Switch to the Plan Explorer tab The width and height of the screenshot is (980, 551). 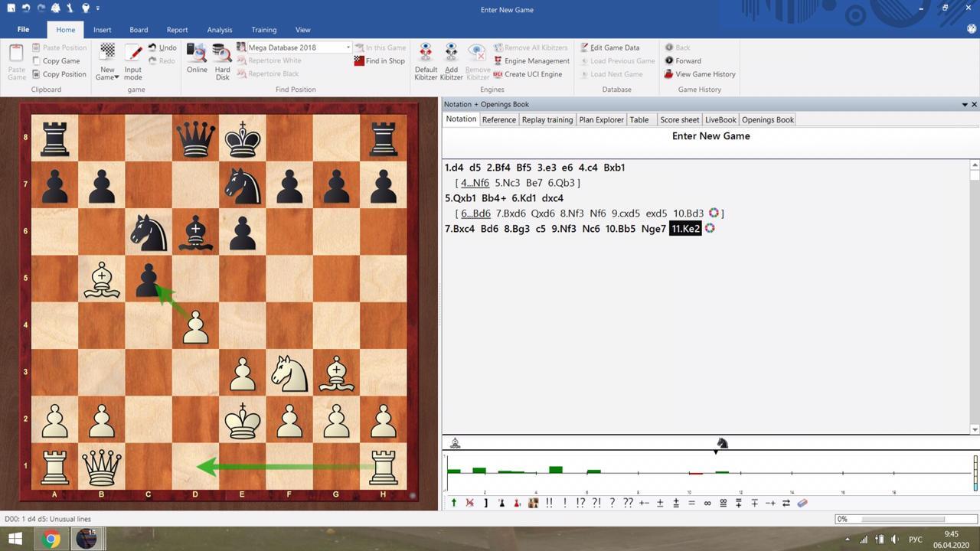click(601, 119)
